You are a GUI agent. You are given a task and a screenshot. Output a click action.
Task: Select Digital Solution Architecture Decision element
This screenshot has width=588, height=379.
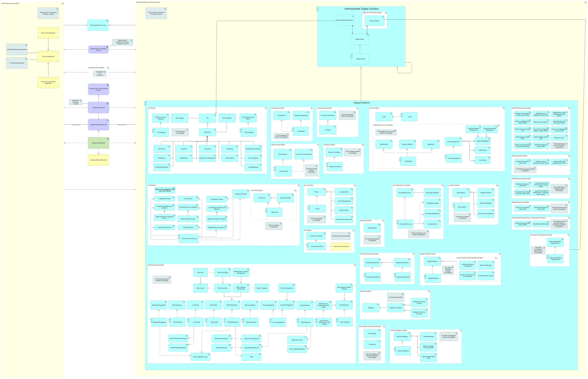[98, 49]
